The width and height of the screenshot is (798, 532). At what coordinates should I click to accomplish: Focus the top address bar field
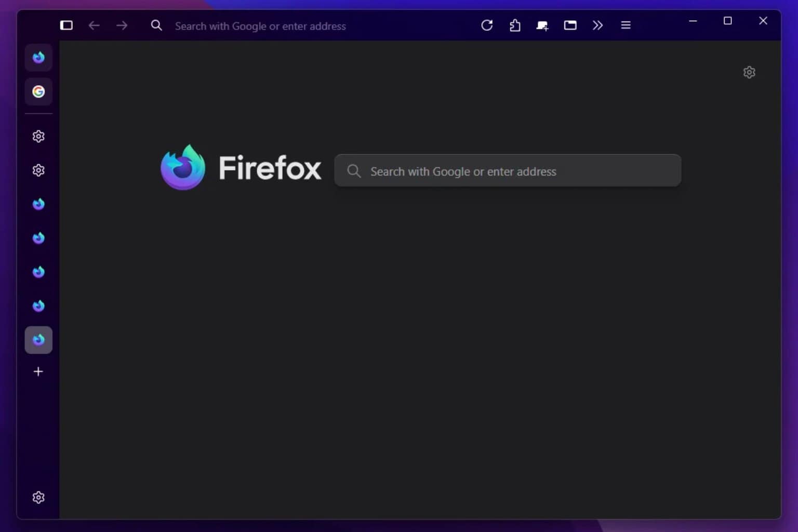[x=312, y=26]
